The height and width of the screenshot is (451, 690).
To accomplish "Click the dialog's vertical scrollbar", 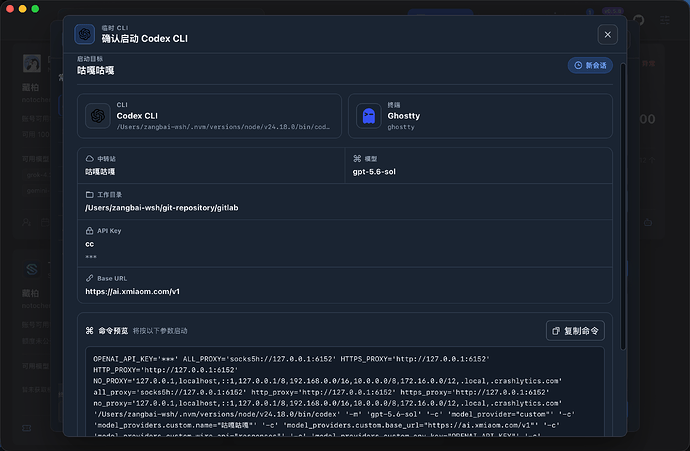I will (x=623, y=207).
